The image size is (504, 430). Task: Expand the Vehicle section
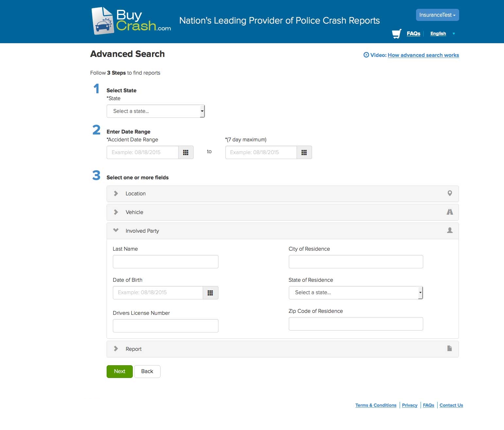pyautogui.click(x=134, y=212)
